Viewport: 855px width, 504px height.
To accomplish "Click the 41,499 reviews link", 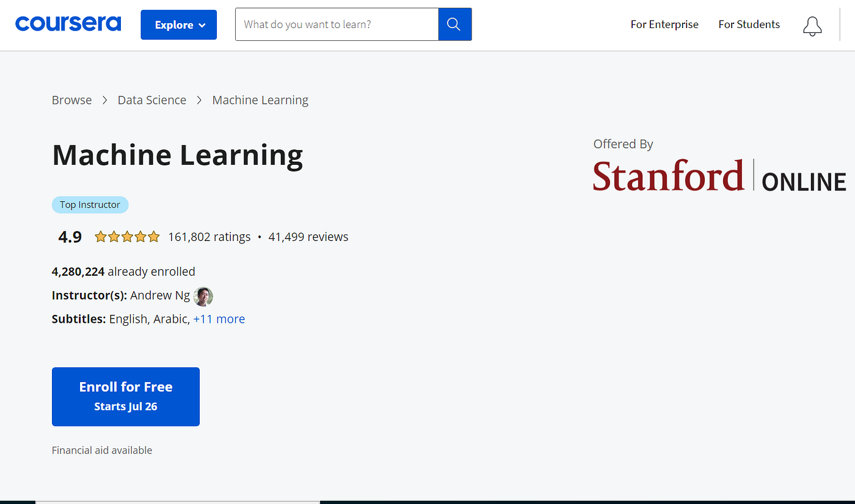I will [x=308, y=237].
